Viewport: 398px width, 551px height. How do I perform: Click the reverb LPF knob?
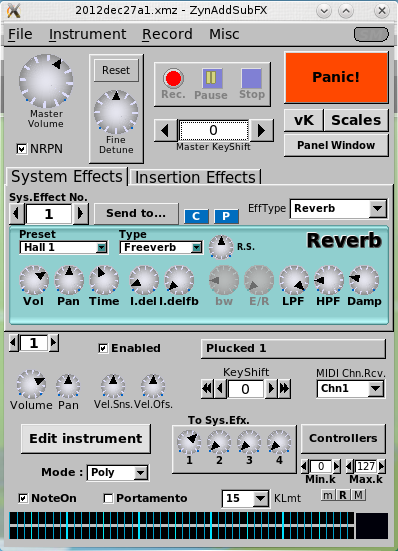click(x=294, y=280)
